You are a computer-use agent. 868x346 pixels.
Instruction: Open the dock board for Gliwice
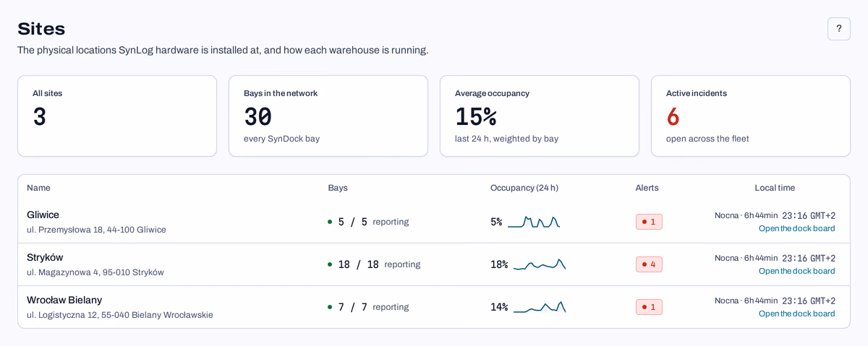(x=796, y=228)
